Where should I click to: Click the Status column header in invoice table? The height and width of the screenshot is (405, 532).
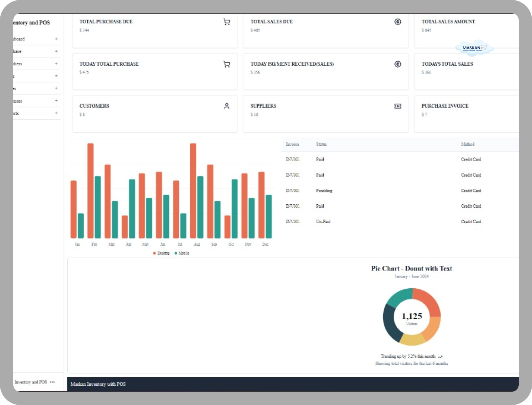321,144
